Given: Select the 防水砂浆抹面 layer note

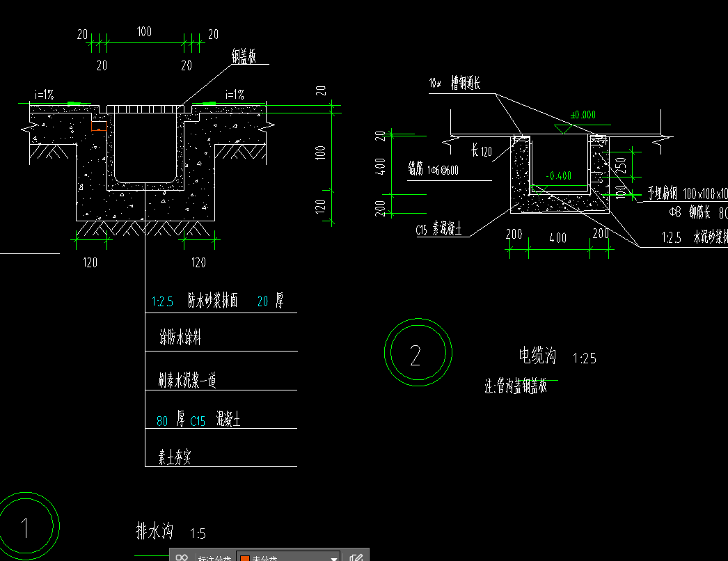Looking at the screenshot, I should click(213, 301).
